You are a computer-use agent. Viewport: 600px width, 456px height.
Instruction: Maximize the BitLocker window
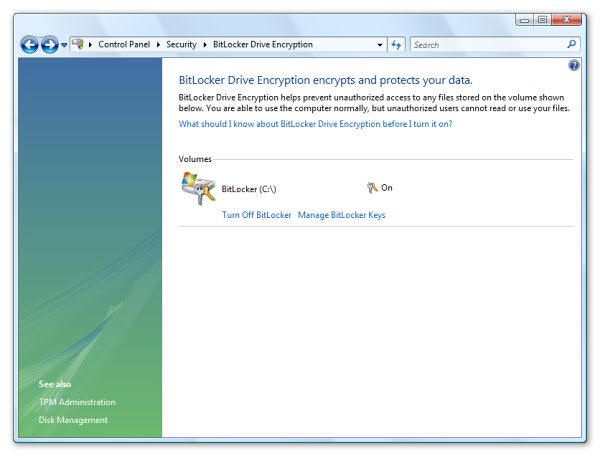(x=542, y=20)
